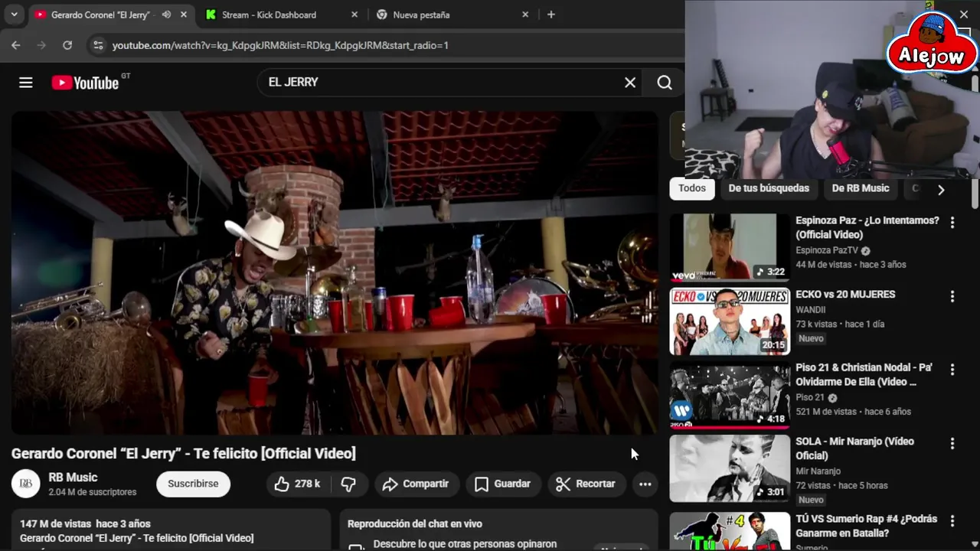Click the main video player
Screen dimensions: 980x551
tap(335, 272)
